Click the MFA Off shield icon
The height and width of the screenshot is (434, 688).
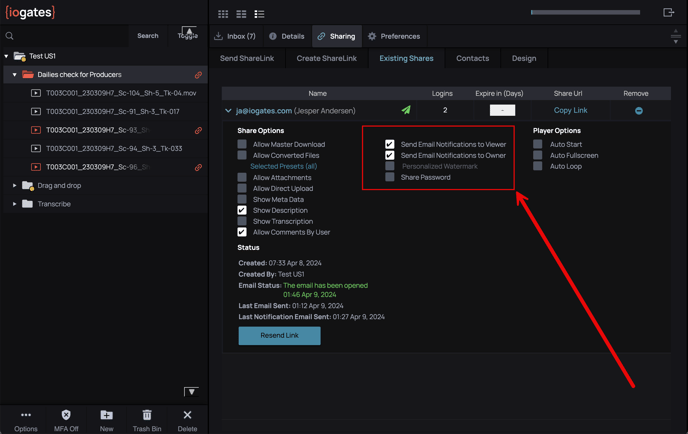point(66,415)
